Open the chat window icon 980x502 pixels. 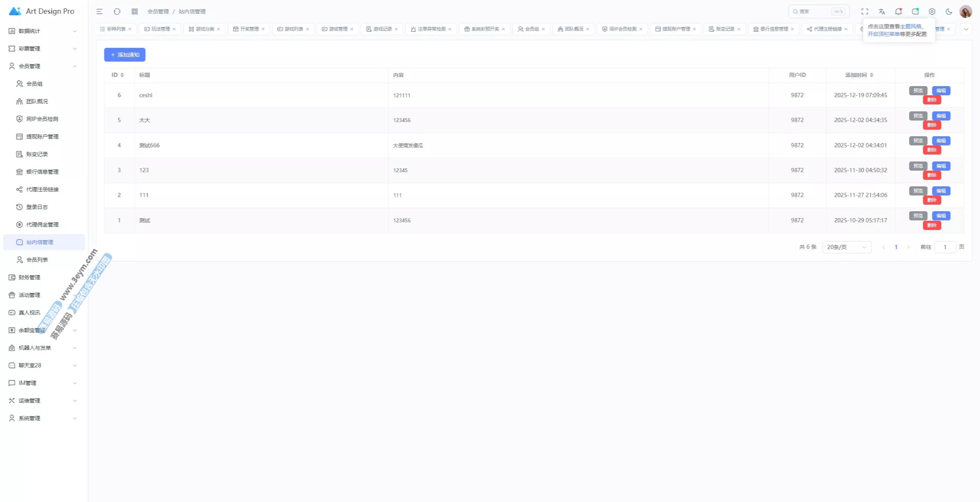pos(915,11)
